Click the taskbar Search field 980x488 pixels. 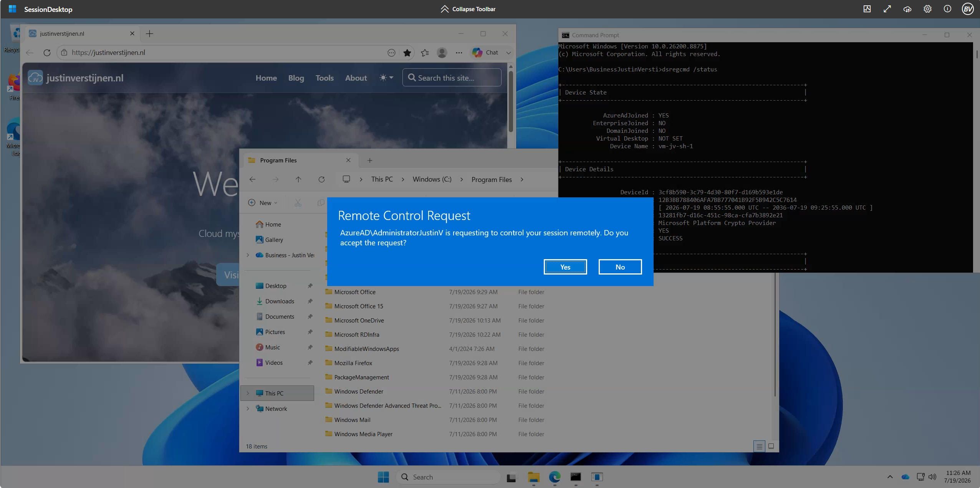coord(448,477)
